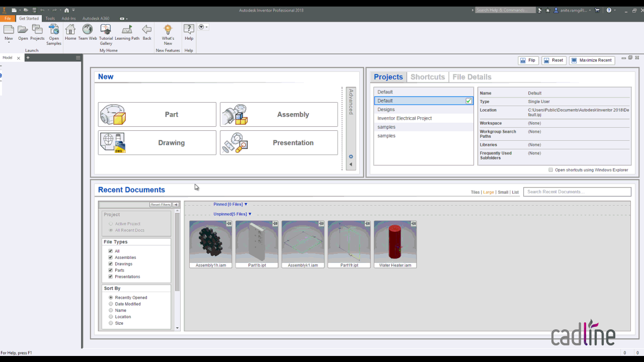Uncheck the Drawings checkbox
644x362 pixels.
click(111, 264)
